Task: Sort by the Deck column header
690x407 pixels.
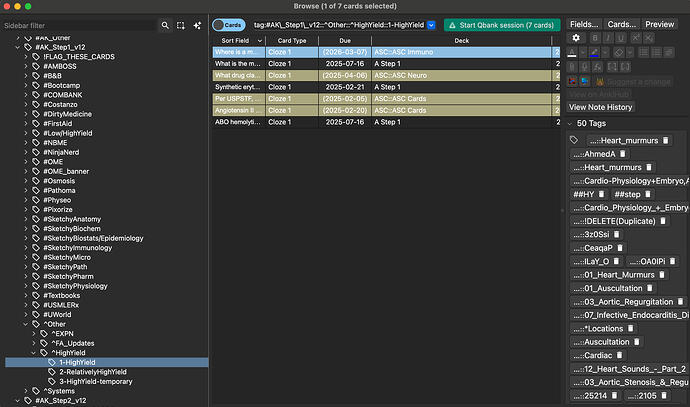Action: click(461, 40)
